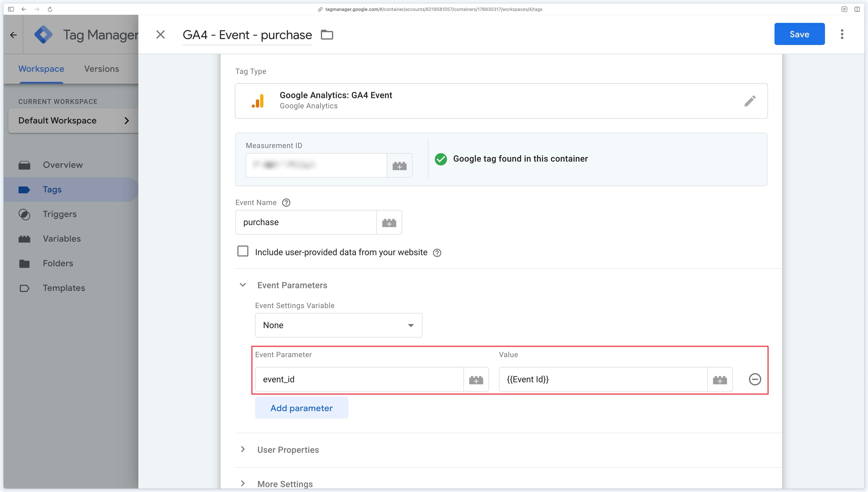The width and height of the screenshot is (868, 492).
Task: Click the Google tag found in this container text
Action: coord(520,159)
